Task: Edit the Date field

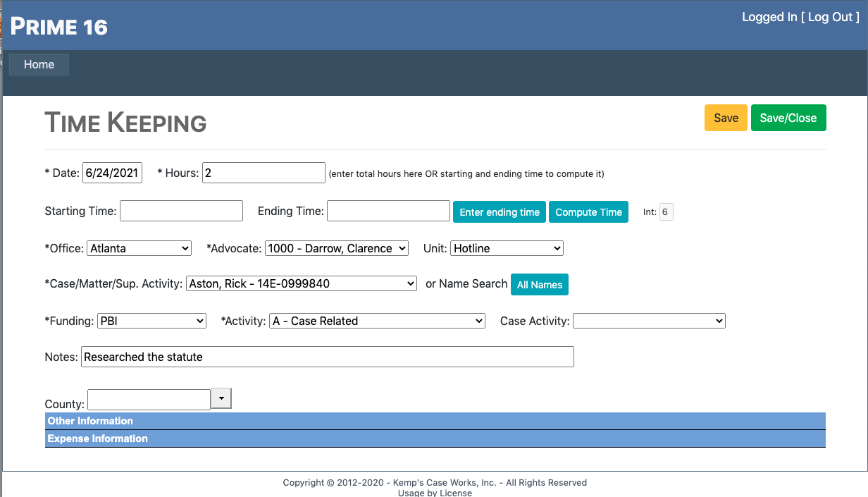Action: coord(112,173)
